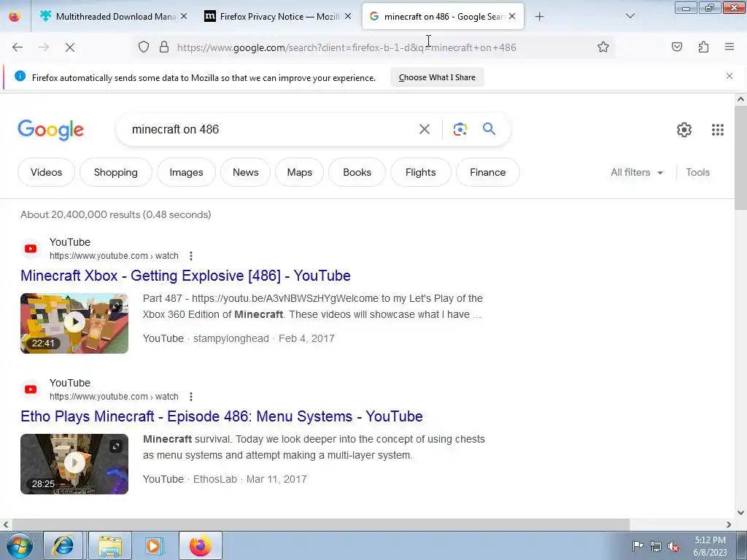Bookmark this page with the star
The image size is (747, 560).
point(603,47)
